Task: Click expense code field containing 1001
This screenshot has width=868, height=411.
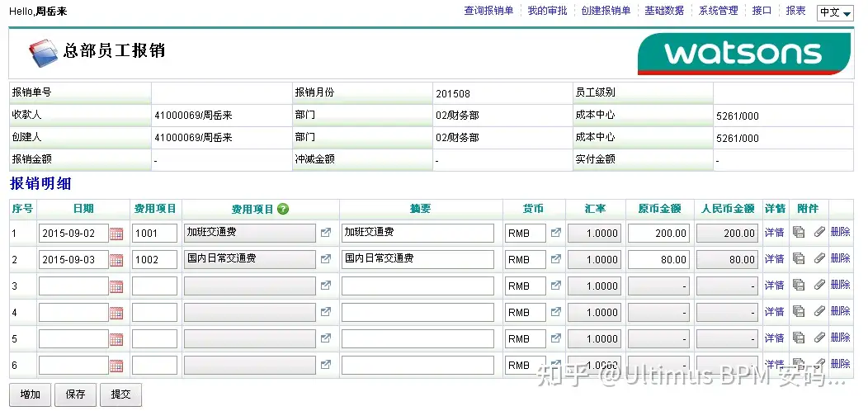Action: coord(154,234)
